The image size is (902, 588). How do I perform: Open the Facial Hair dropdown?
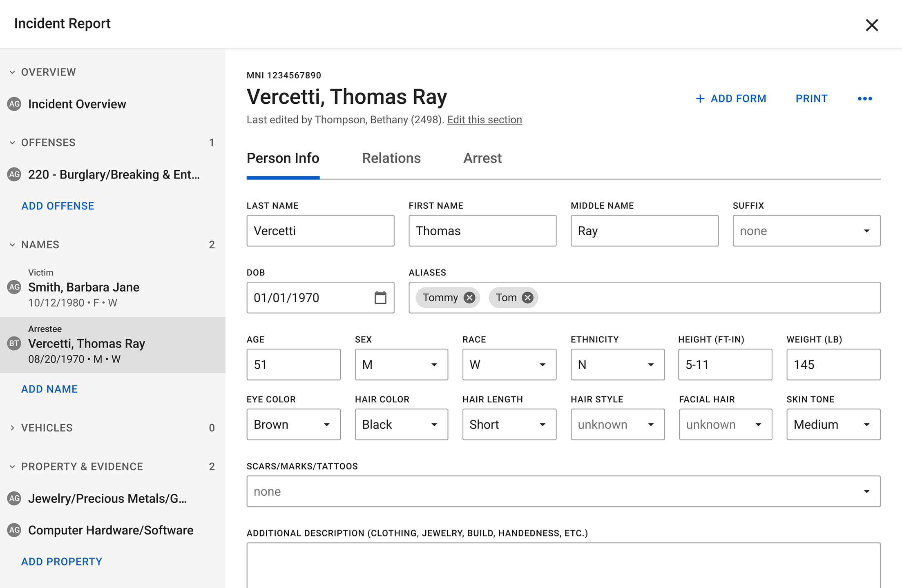(x=726, y=424)
